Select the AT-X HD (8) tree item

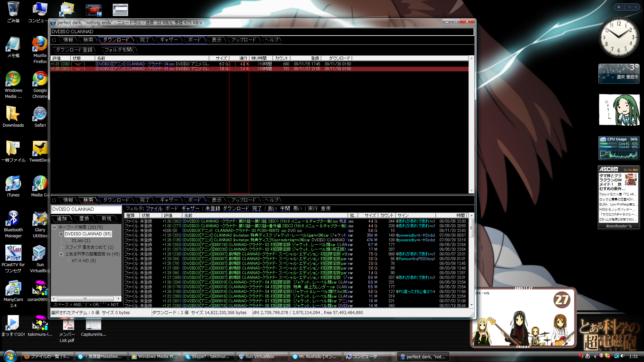click(x=84, y=261)
